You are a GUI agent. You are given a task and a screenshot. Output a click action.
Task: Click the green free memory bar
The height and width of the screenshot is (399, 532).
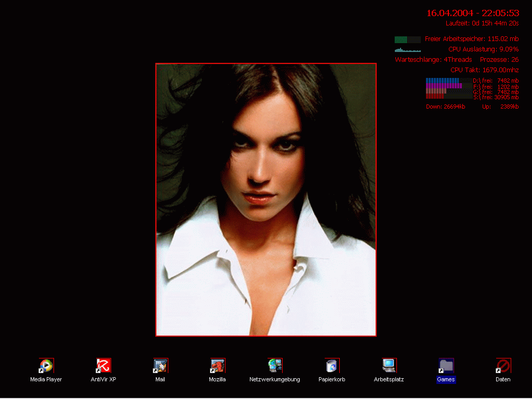(x=407, y=39)
